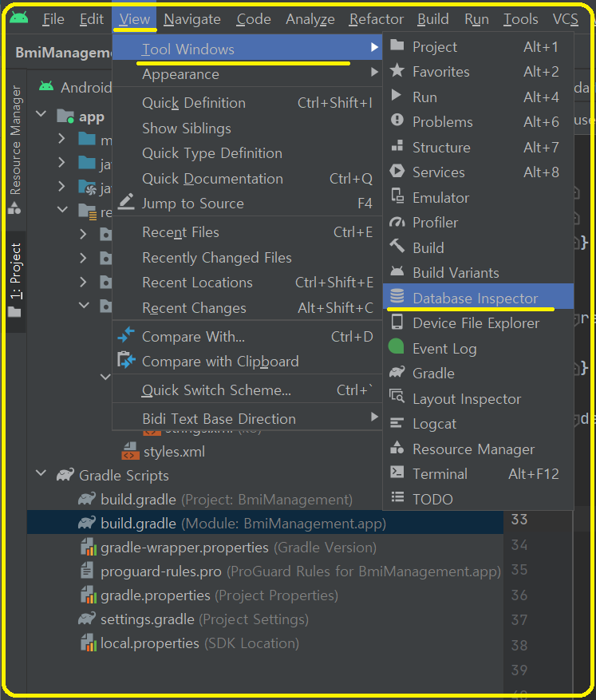Click the Profiler gauge icon
The width and height of the screenshot is (596, 700).
pos(397,223)
